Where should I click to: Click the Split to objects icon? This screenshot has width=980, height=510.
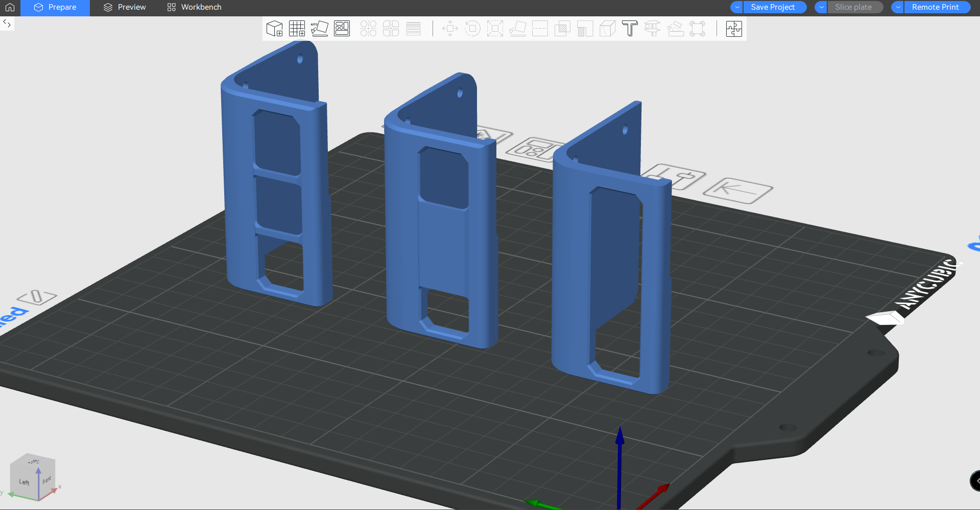click(368, 29)
